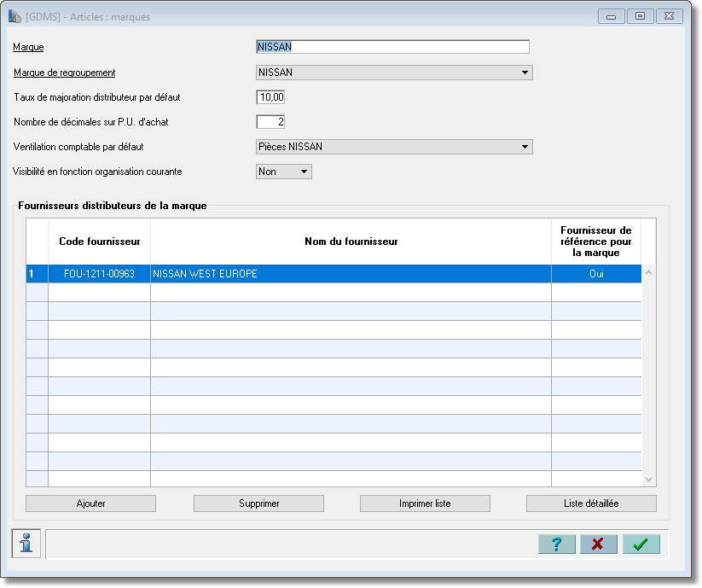Cancel using the red X icon

[599, 544]
